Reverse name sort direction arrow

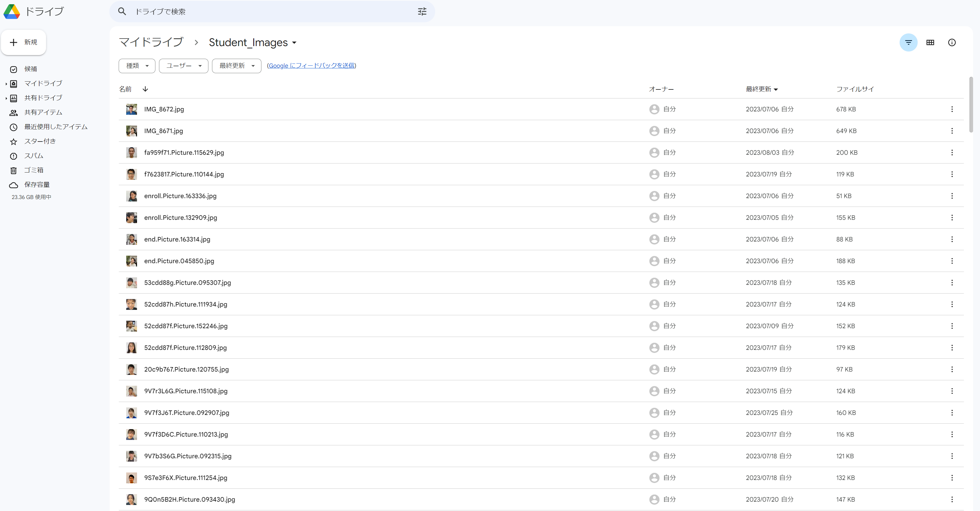145,89
